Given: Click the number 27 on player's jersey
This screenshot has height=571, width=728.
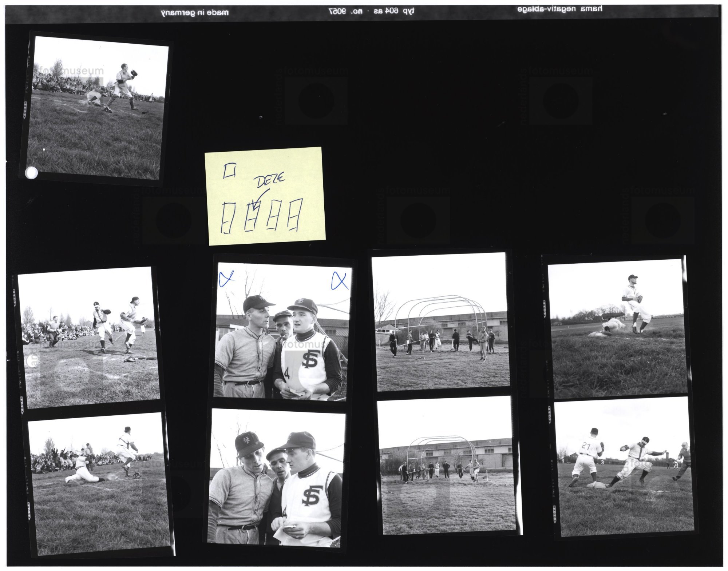Looking at the screenshot, I should point(586,446).
